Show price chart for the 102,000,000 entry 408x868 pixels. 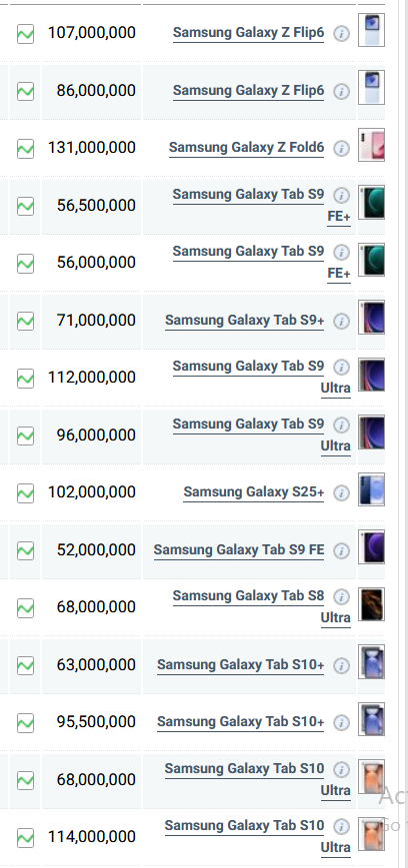pos(26,492)
